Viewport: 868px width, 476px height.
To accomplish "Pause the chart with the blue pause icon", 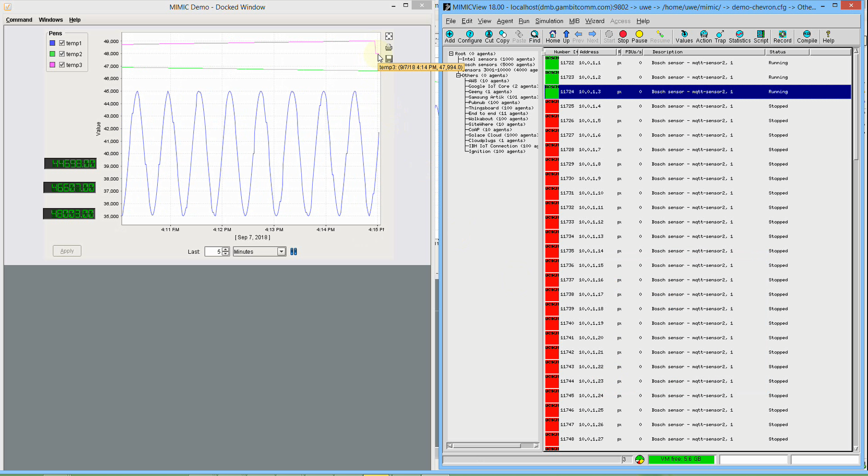I will click(293, 252).
